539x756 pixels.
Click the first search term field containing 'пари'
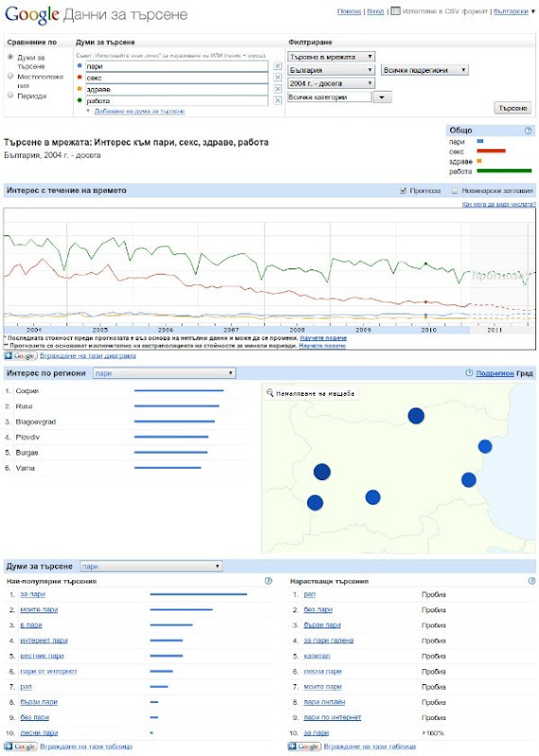[x=177, y=66]
